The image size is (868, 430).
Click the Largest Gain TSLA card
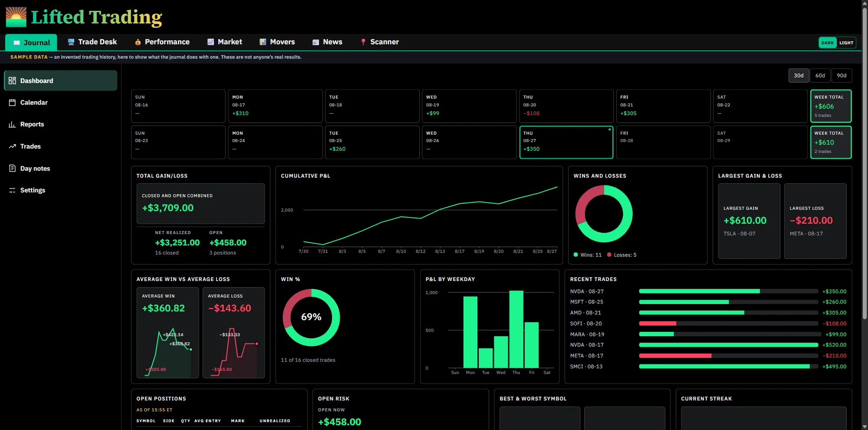click(749, 221)
